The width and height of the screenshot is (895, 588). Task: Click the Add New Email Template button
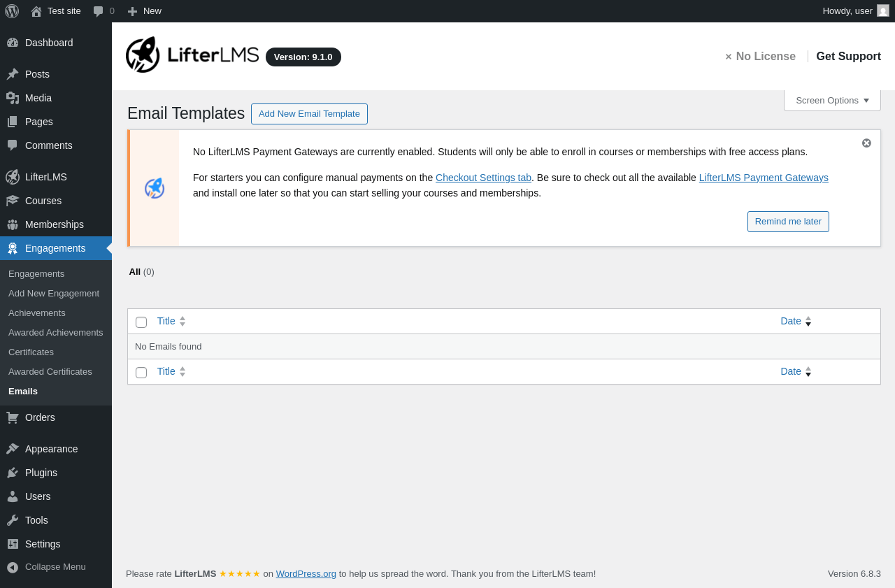[309, 114]
